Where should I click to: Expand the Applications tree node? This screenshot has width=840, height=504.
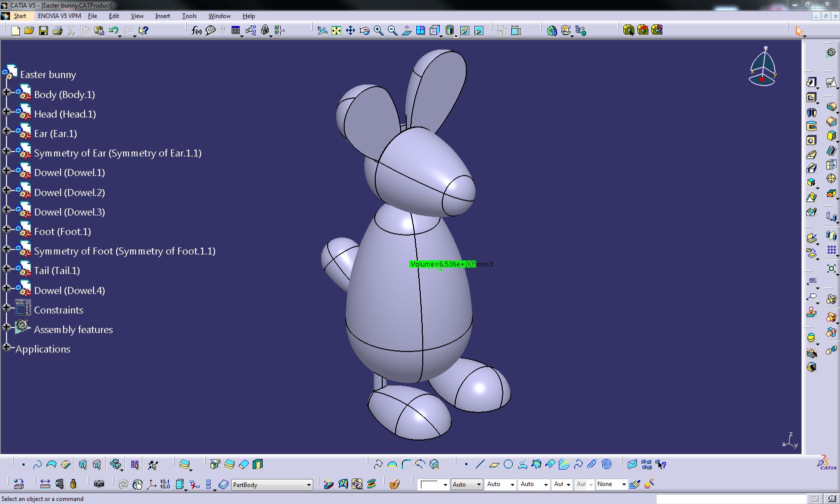[x=7, y=346]
